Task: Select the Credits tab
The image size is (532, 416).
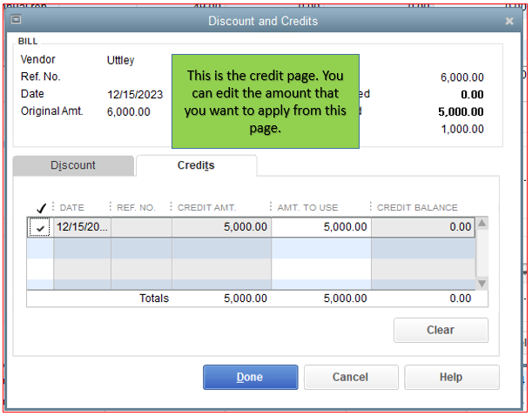Action: coord(196,165)
